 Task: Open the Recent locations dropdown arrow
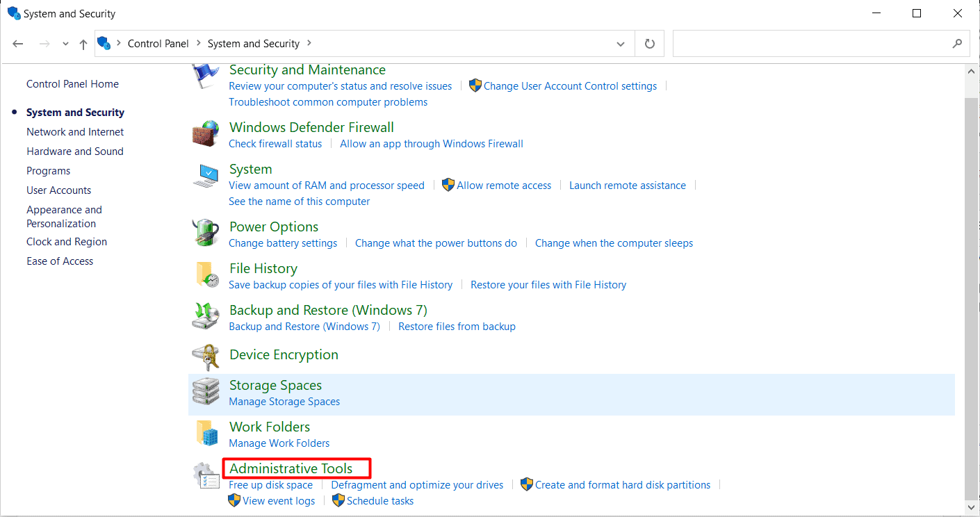pos(65,44)
